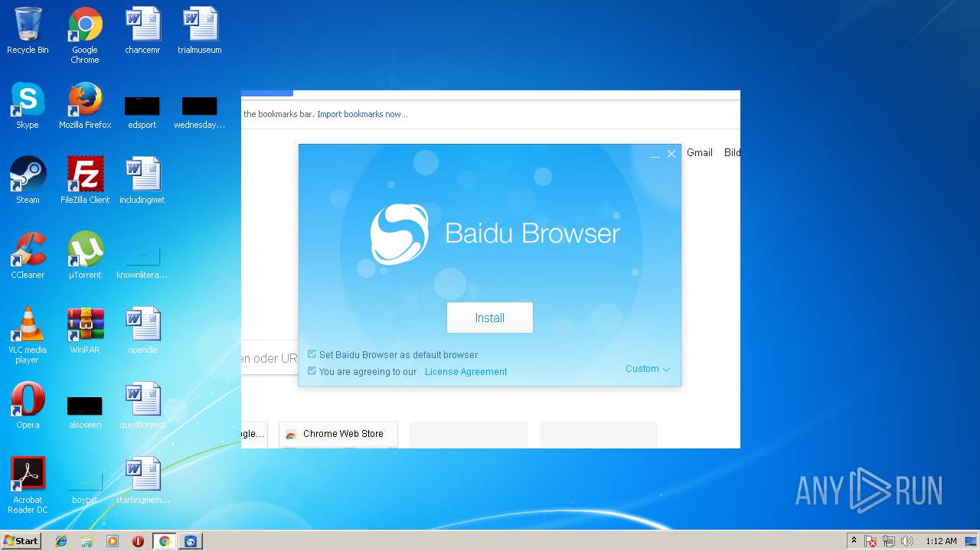Expand the Custom install options
Viewport: 980px width, 551px height.
tap(648, 369)
